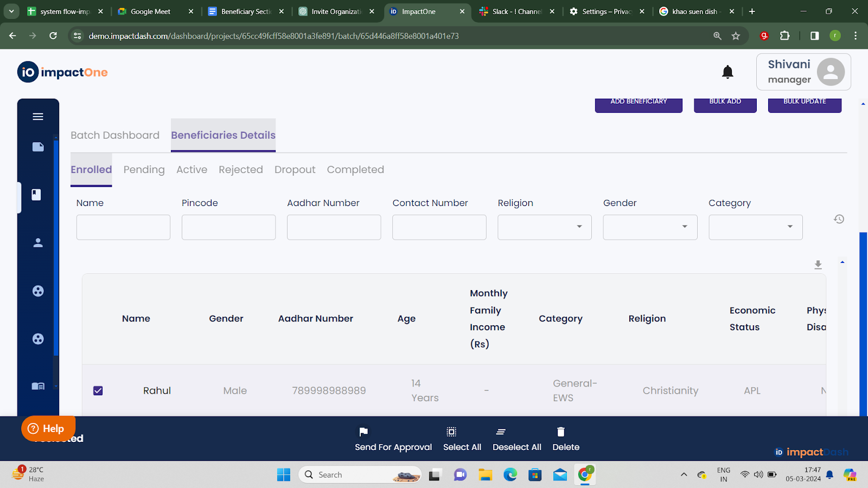
Task: Reset filters with the history icon
Action: (839, 219)
